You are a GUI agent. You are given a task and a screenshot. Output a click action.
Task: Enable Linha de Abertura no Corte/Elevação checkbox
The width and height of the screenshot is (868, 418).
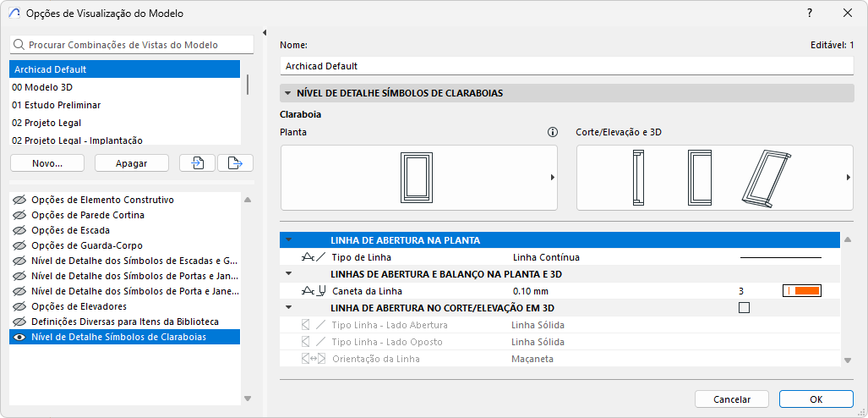coord(744,308)
